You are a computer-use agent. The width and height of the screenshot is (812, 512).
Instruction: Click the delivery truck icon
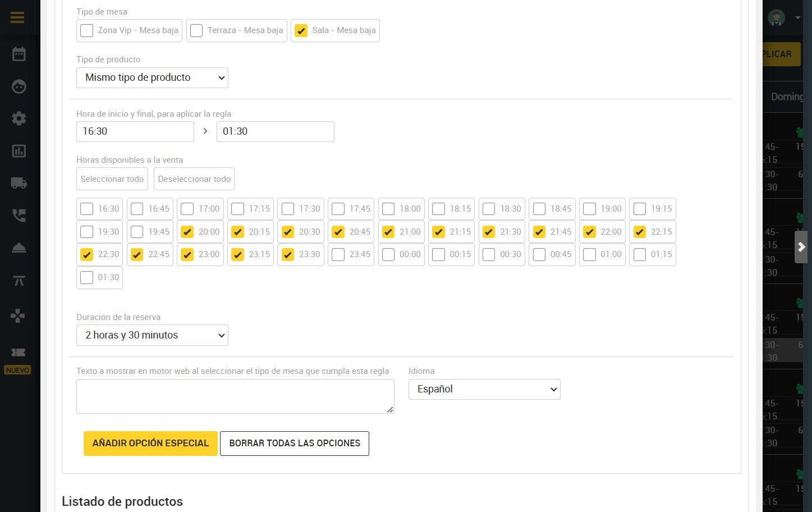pos(19,183)
